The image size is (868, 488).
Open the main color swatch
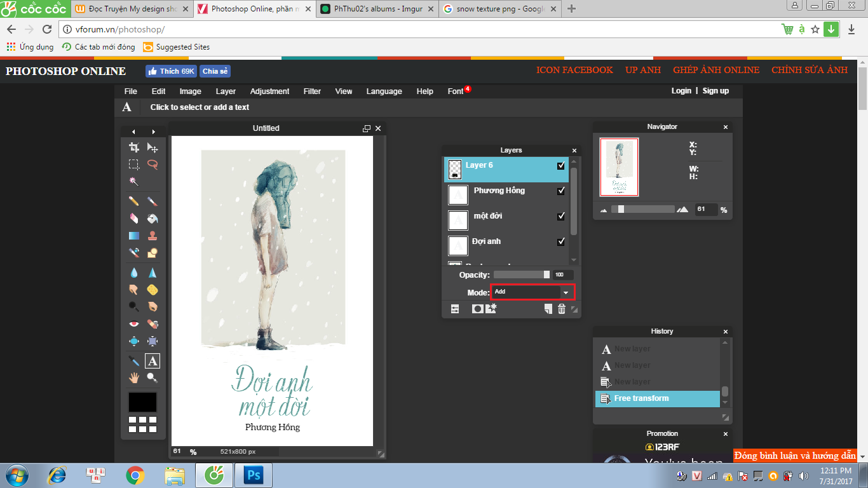click(143, 402)
